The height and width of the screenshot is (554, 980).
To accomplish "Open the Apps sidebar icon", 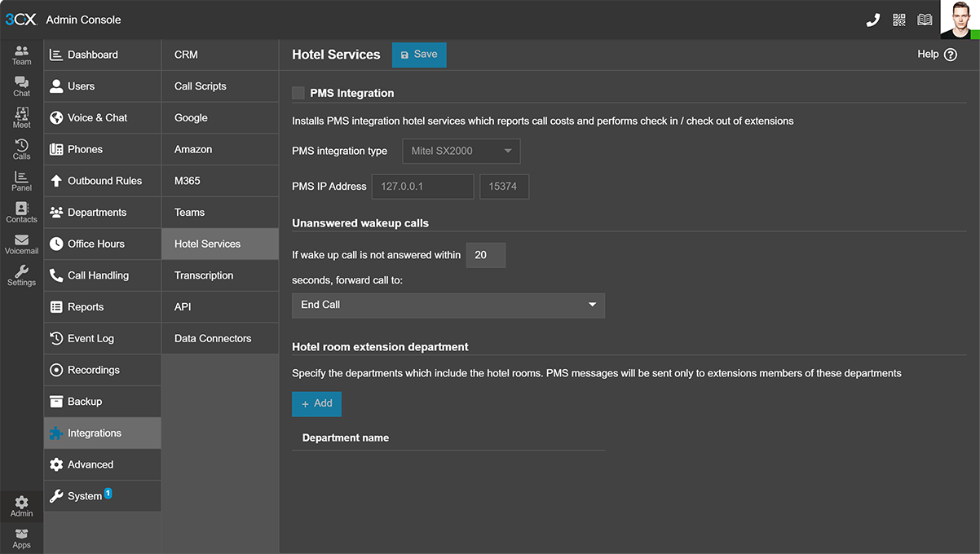I will pos(21,539).
